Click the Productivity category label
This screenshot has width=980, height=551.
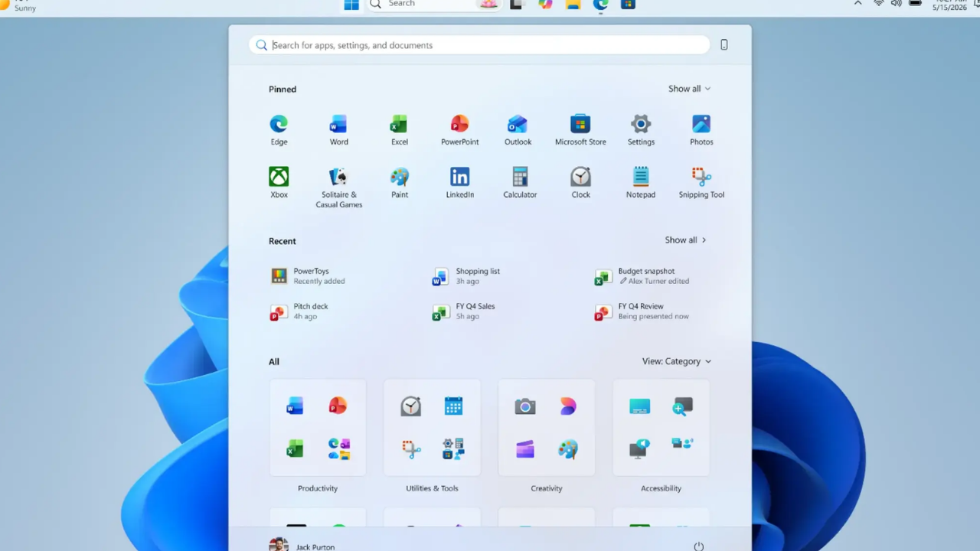click(x=318, y=488)
